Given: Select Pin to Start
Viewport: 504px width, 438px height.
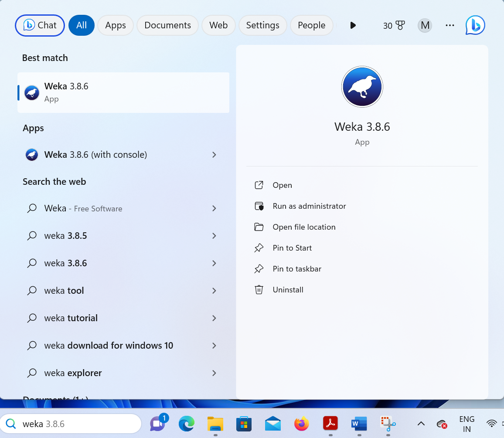Looking at the screenshot, I should (292, 248).
